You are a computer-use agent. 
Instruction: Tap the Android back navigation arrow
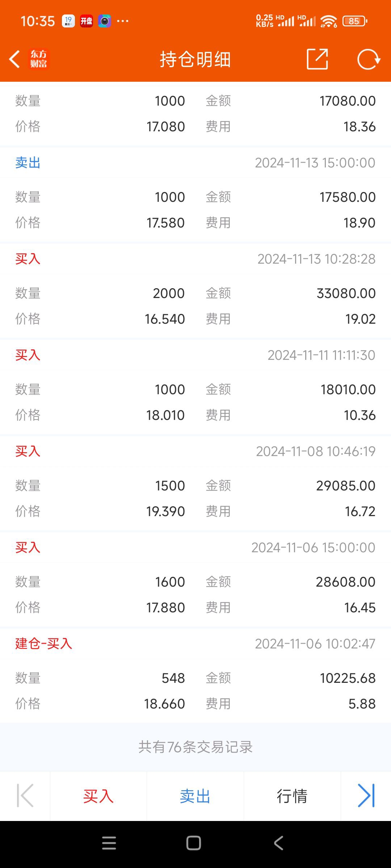pos(278,843)
